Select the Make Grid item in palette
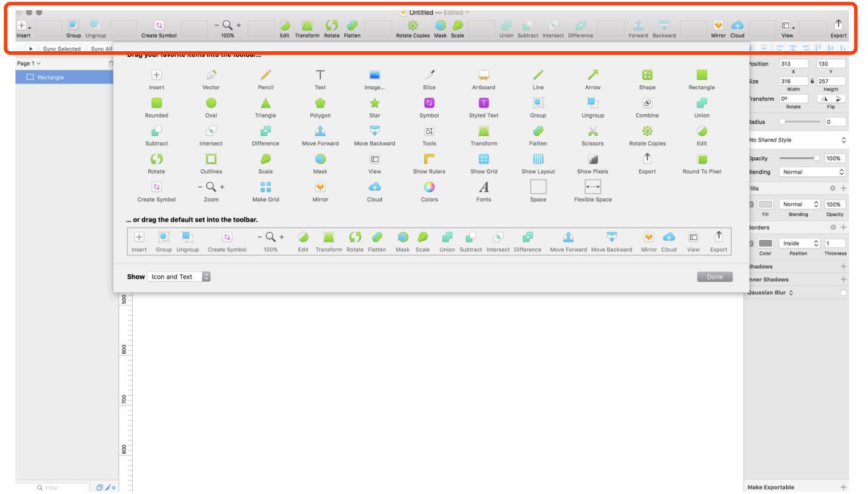The height and width of the screenshot is (494, 868). click(x=266, y=191)
